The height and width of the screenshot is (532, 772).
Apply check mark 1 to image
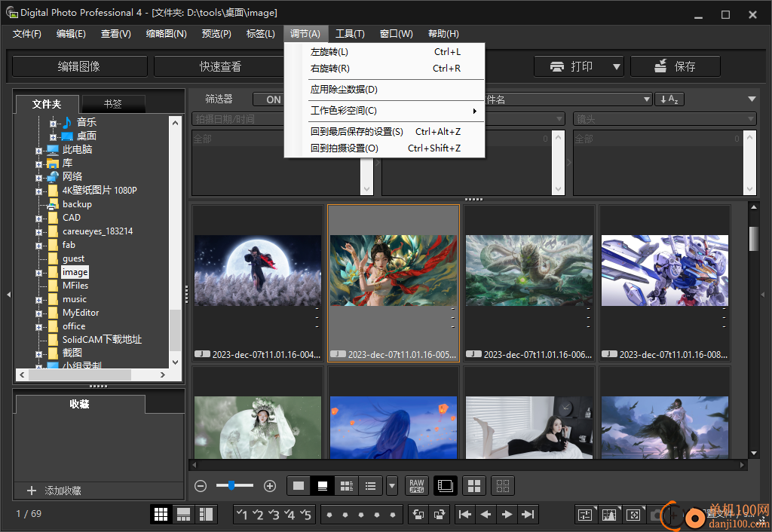click(x=242, y=515)
